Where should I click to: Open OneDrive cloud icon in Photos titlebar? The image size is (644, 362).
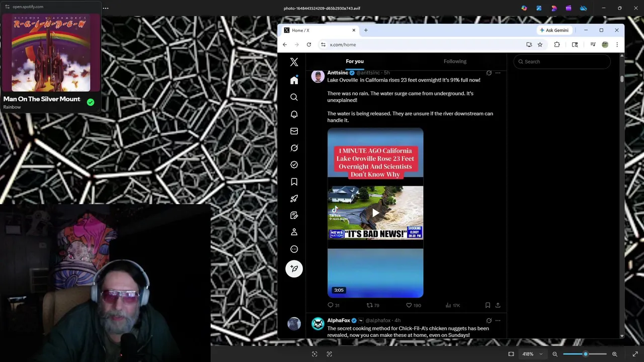click(x=583, y=8)
